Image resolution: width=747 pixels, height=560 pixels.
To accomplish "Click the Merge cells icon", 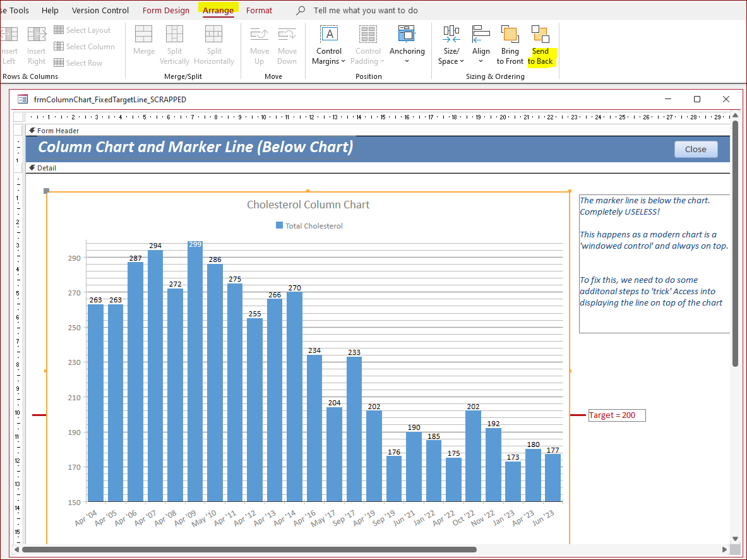I will click(x=144, y=34).
